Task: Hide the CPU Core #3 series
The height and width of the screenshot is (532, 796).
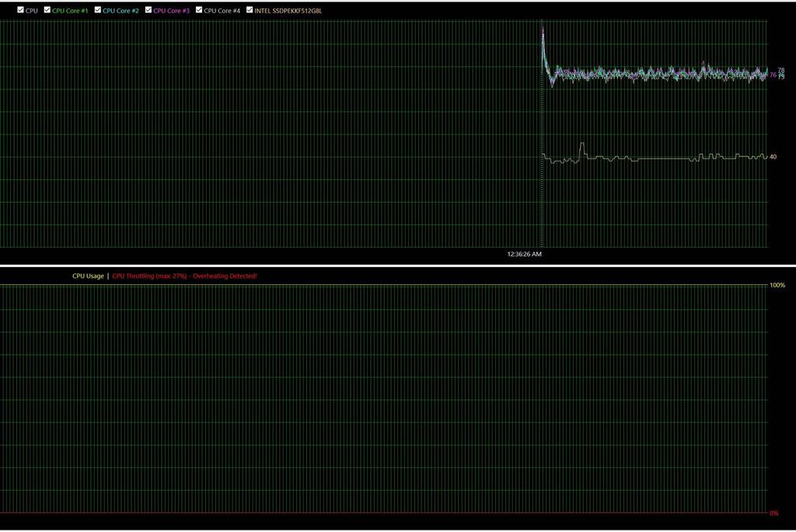Action: pos(148,9)
